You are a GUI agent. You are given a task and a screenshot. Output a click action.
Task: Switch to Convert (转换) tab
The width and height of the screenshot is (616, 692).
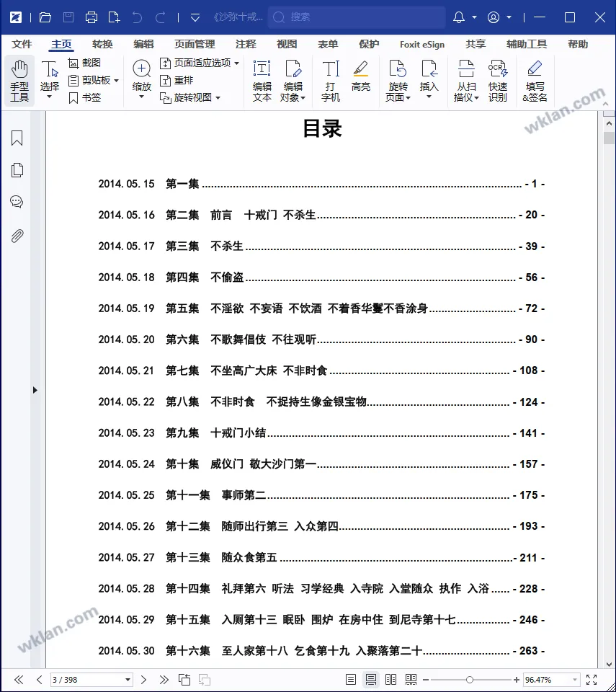102,44
